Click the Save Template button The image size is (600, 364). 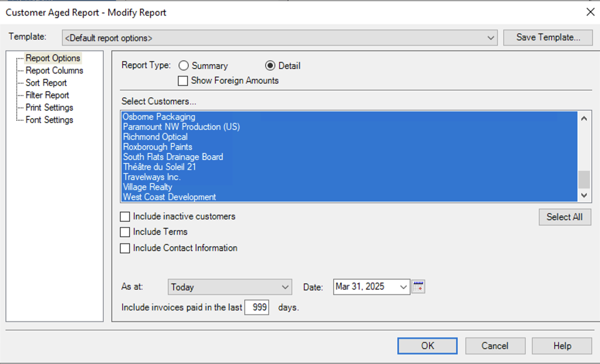(548, 37)
